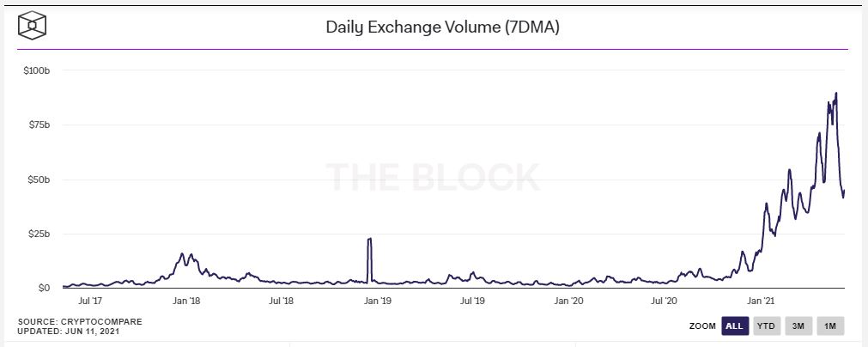Click the Jan '21 x-axis label
The width and height of the screenshot is (868, 347).
point(761,301)
